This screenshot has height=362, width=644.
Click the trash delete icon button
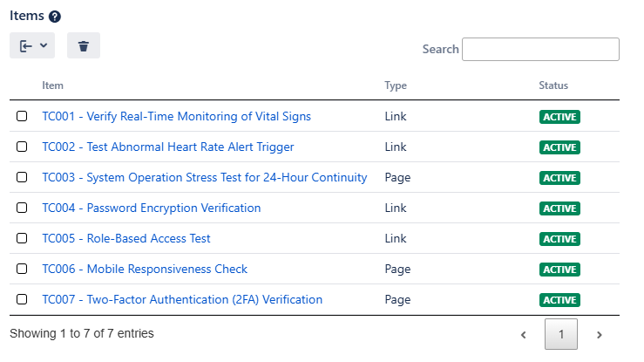pos(84,46)
